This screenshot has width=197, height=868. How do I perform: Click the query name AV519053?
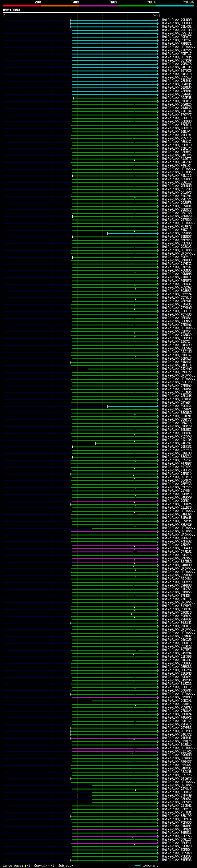[x=11, y=10]
